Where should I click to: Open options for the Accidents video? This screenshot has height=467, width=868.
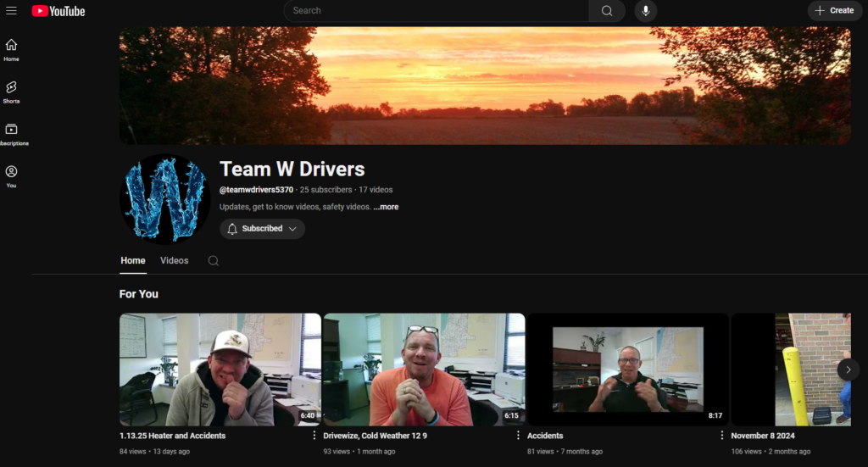pos(722,436)
